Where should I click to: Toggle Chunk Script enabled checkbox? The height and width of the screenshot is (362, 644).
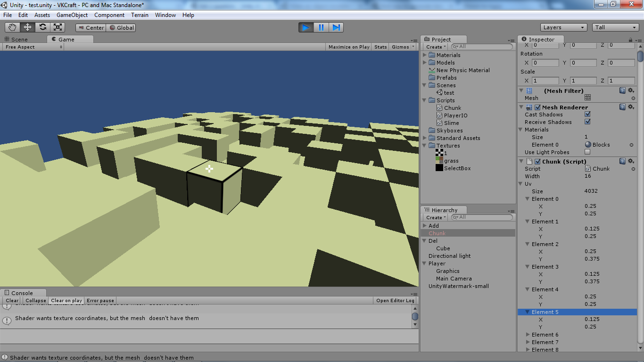(537, 161)
